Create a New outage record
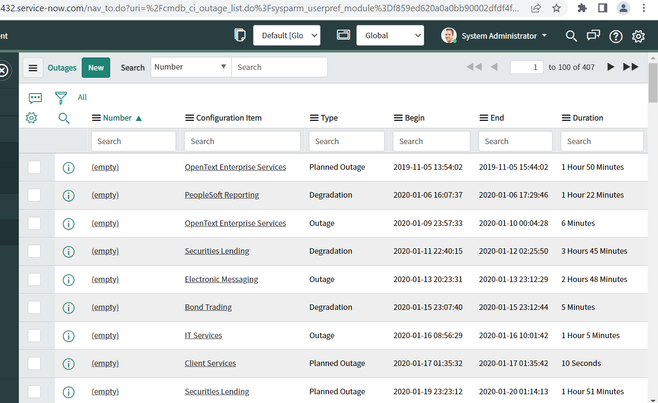 96,68
